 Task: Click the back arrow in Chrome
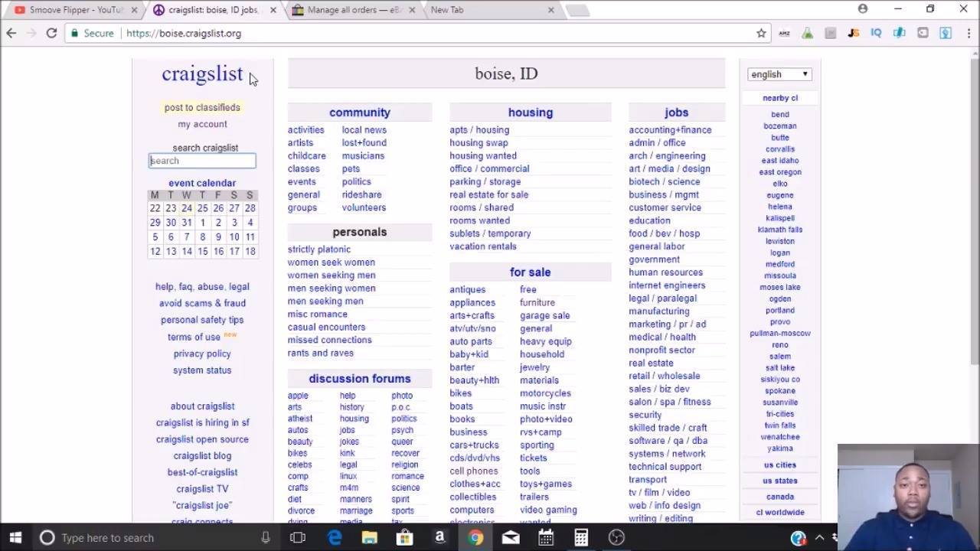coord(11,33)
